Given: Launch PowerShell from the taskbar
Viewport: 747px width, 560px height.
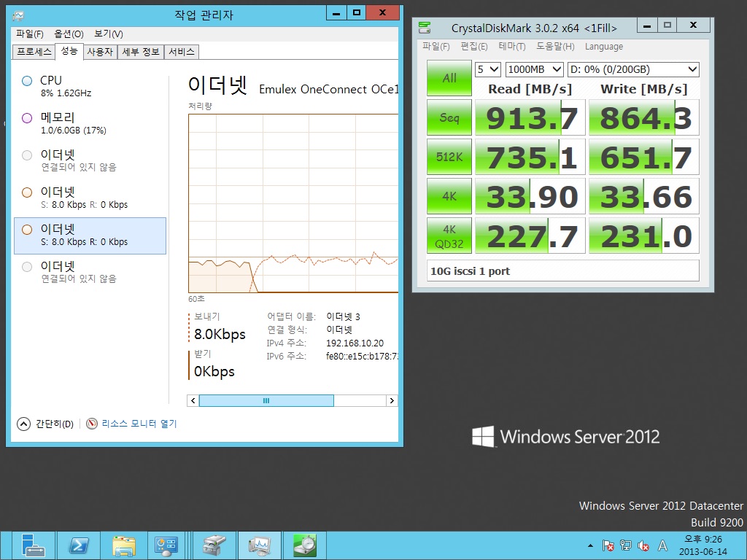Looking at the screenshot, I should click(79, 545).
